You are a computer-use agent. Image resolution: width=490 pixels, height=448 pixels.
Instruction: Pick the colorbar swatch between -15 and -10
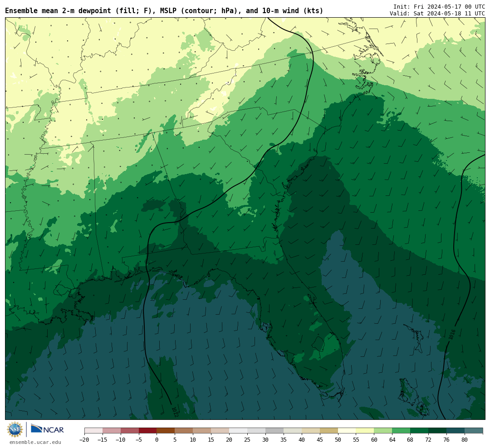pos(112,431)
